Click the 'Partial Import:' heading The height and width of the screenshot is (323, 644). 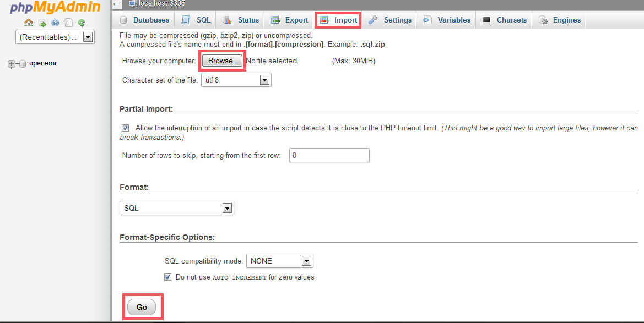146,109
